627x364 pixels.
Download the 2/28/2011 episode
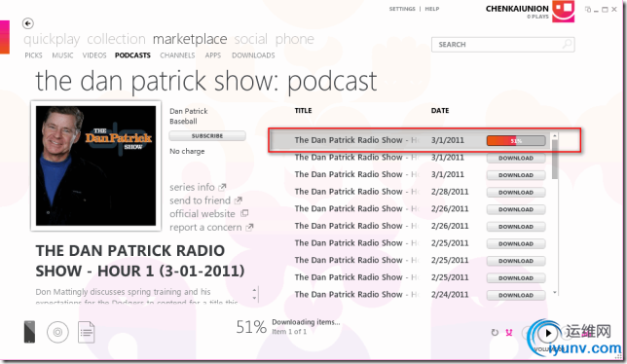point(516,192)
